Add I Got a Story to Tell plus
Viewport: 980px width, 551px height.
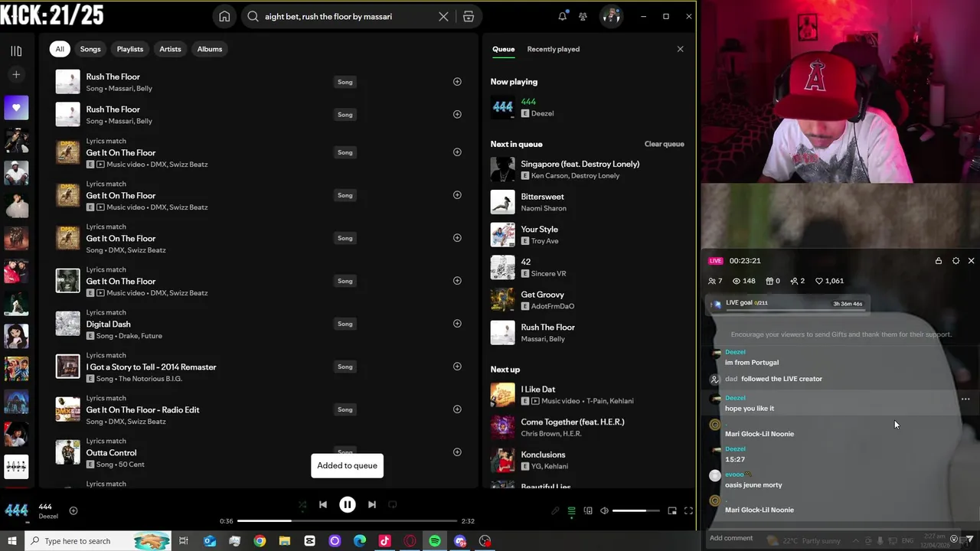457,367
